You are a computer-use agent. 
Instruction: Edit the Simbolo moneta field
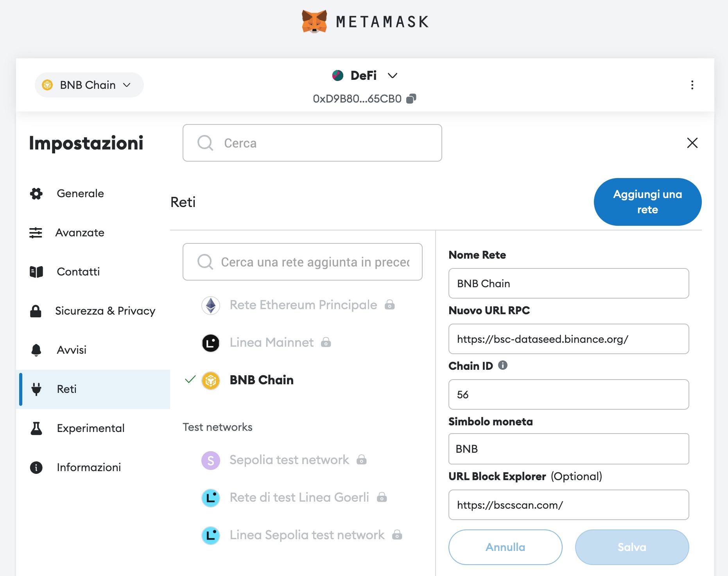click(568, 449)
